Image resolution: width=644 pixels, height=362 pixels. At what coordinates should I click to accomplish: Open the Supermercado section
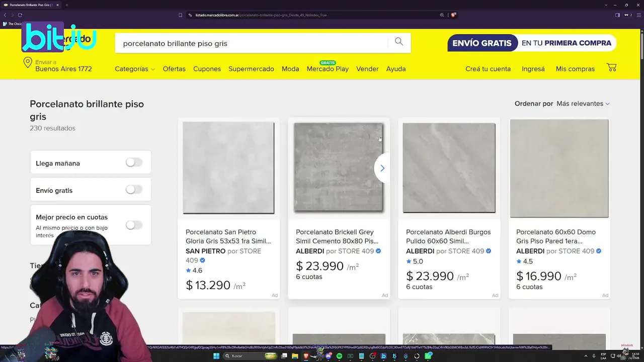click(251, 69)
